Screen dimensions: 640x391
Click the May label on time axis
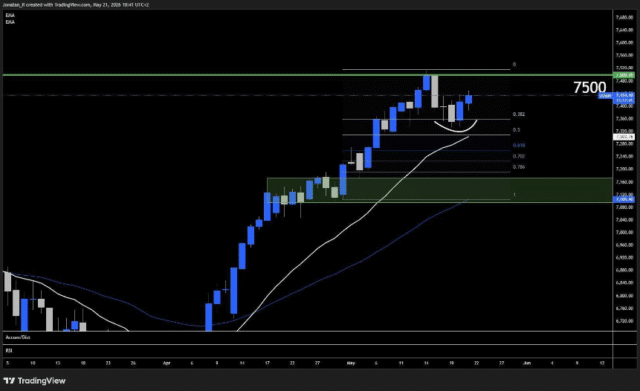[351, 363]
